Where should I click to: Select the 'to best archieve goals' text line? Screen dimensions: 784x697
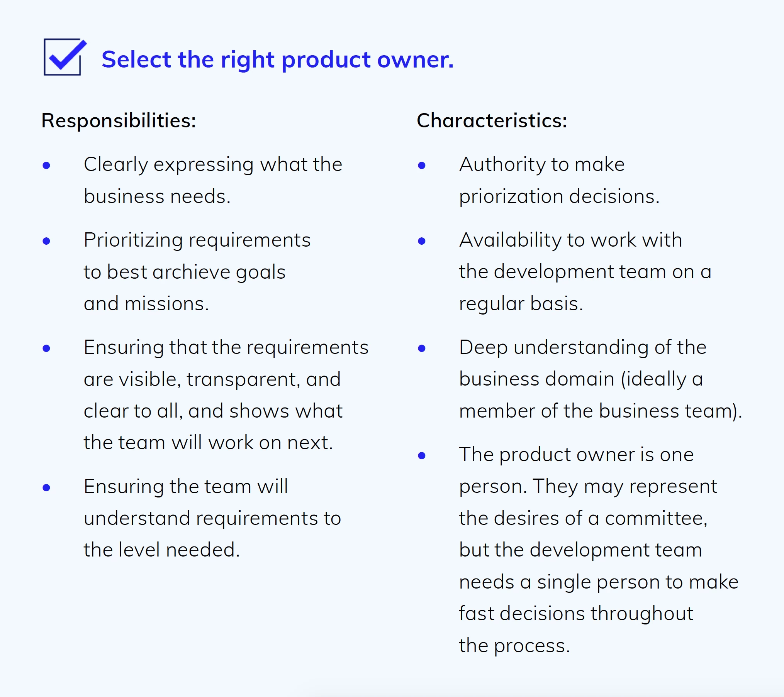[185, 272]
